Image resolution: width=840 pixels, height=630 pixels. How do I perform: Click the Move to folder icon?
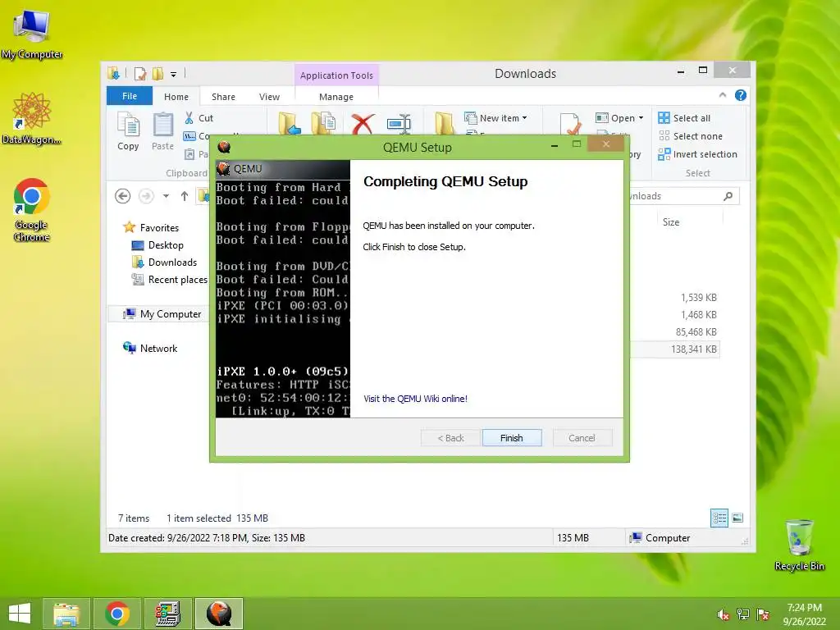tap(290, 124)
